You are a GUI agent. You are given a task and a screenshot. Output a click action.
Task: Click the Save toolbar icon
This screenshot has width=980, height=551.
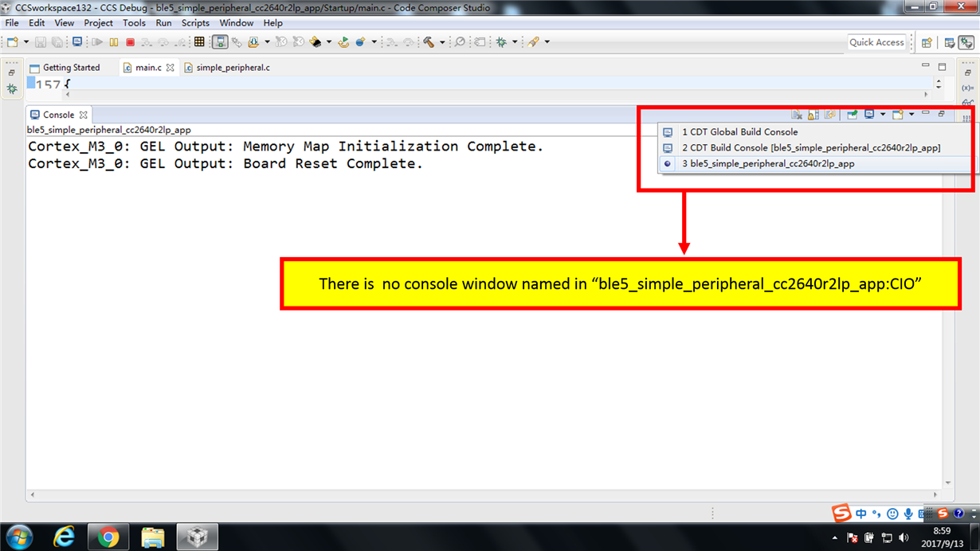[x=41, y=42]
